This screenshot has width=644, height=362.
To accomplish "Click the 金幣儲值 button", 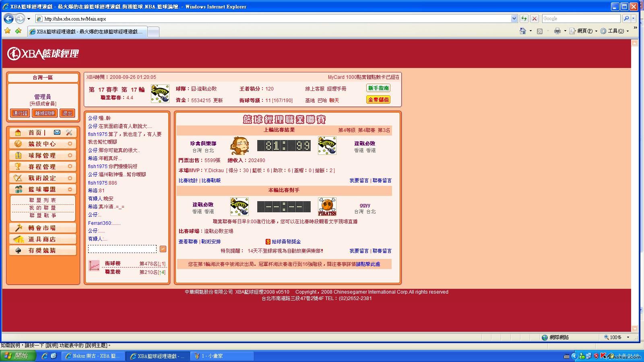I will click(378, 100).
